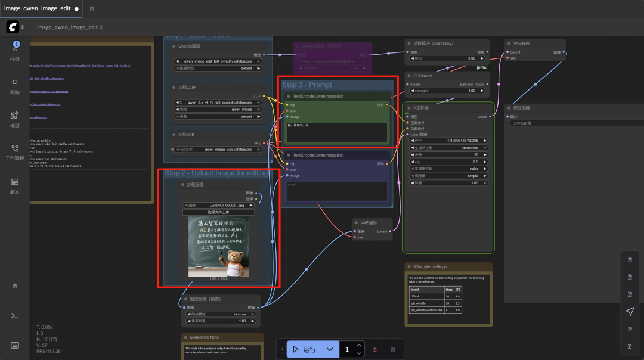Open the Comfy-Org/Qwen-Image-Edit_ComfyUI link
The image size is (644, 360).
pyautogui.click(x=107, y=66)
